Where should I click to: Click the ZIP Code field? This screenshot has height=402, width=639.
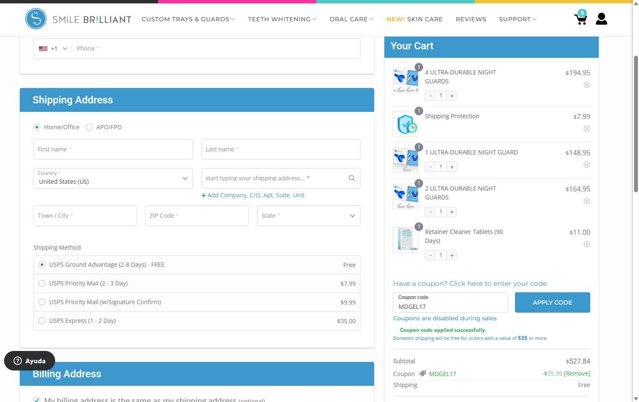(197, 216)
